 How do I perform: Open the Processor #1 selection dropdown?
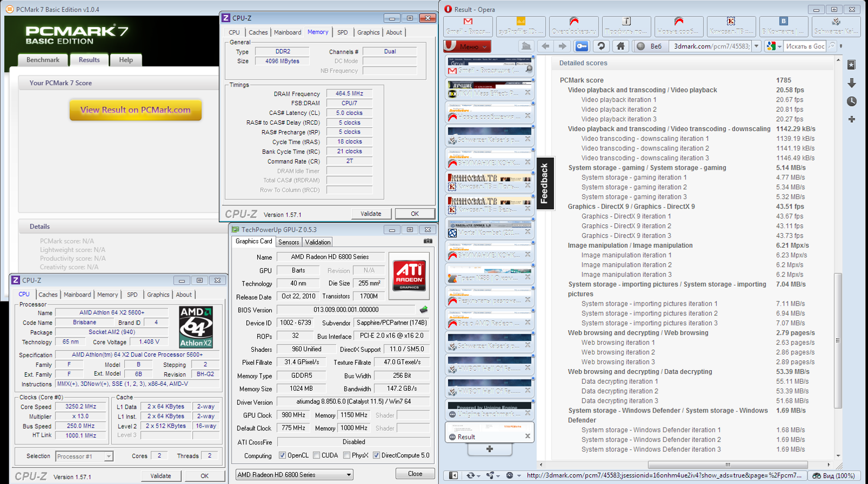point(85,456)
